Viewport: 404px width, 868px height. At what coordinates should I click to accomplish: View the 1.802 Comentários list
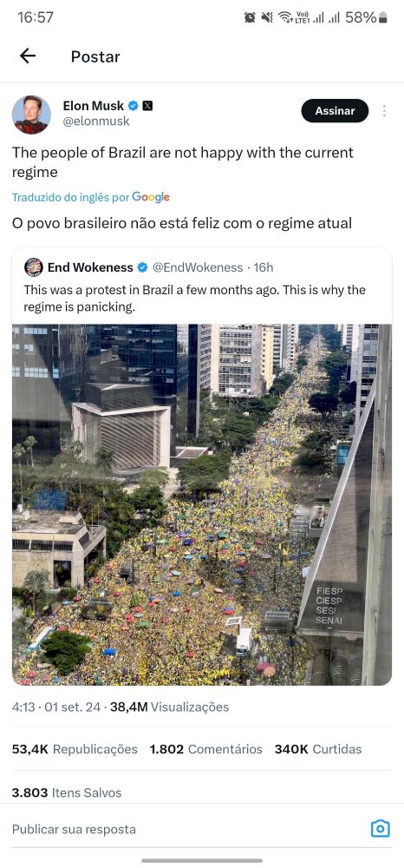[205, 749]
